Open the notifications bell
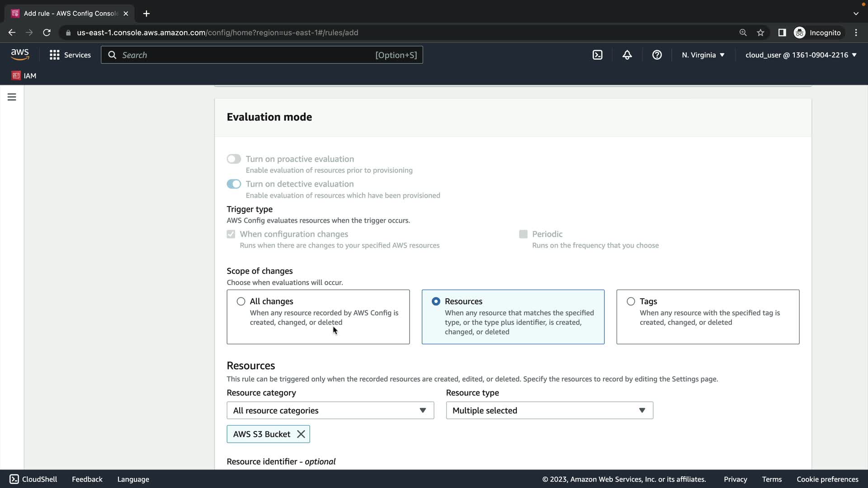The height and width of the screenshot is (488, 868). pos(627,55)
